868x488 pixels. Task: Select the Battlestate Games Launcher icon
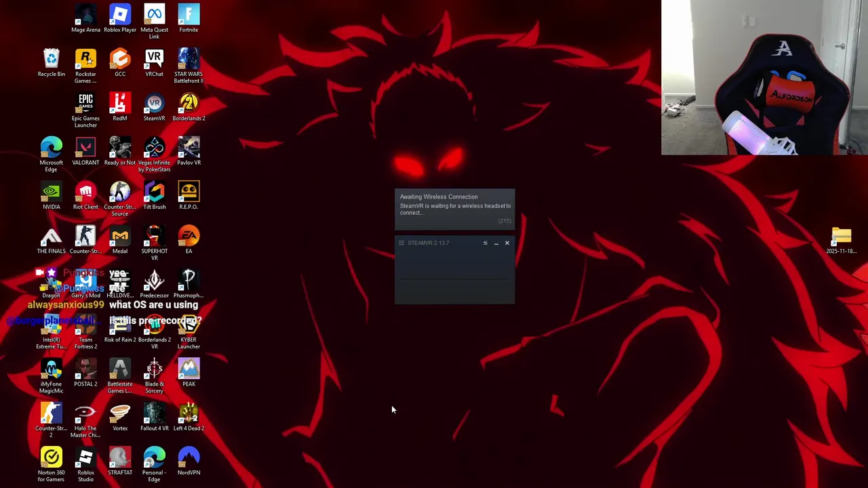coord(120,376)
